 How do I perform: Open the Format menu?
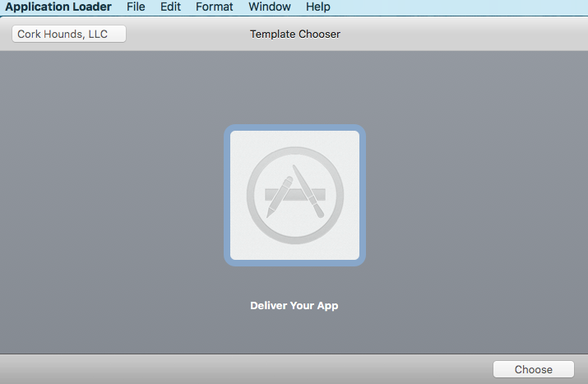[214, 7]
